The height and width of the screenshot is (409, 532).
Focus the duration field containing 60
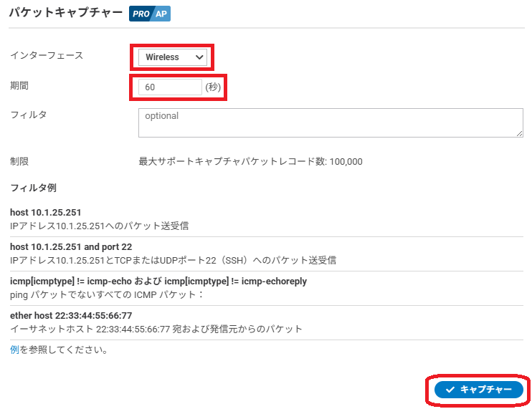click(170, 87)
